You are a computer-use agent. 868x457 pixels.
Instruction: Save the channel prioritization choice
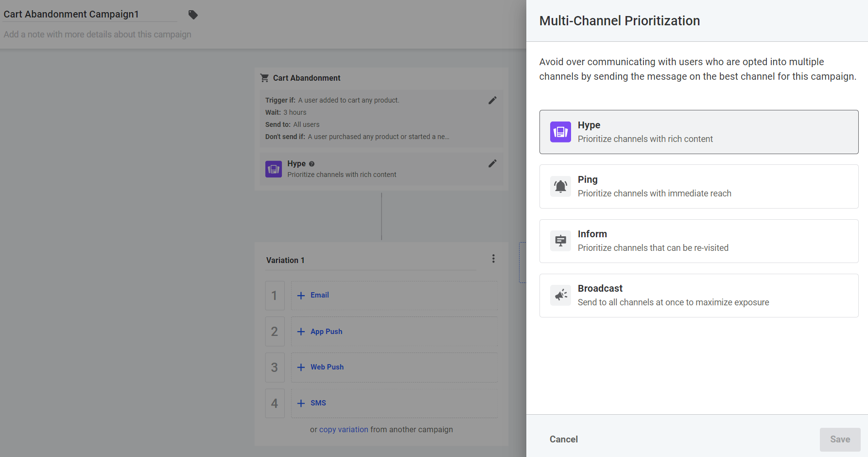(840, 439)
